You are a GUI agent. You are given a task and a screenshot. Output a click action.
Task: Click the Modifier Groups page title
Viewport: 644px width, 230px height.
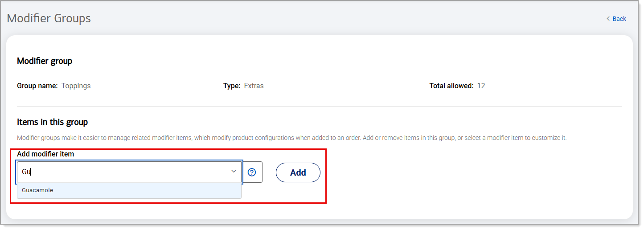(49, 18)
